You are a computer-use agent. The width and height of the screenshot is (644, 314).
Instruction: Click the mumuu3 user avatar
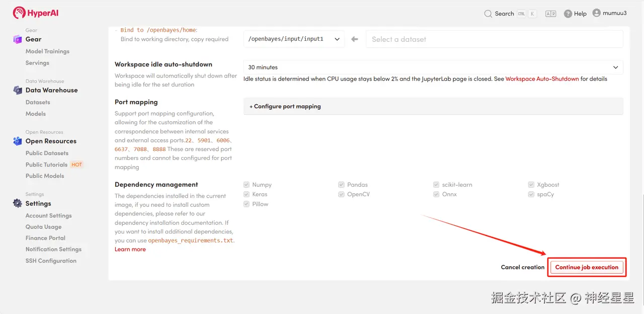[x=597, y=13]
